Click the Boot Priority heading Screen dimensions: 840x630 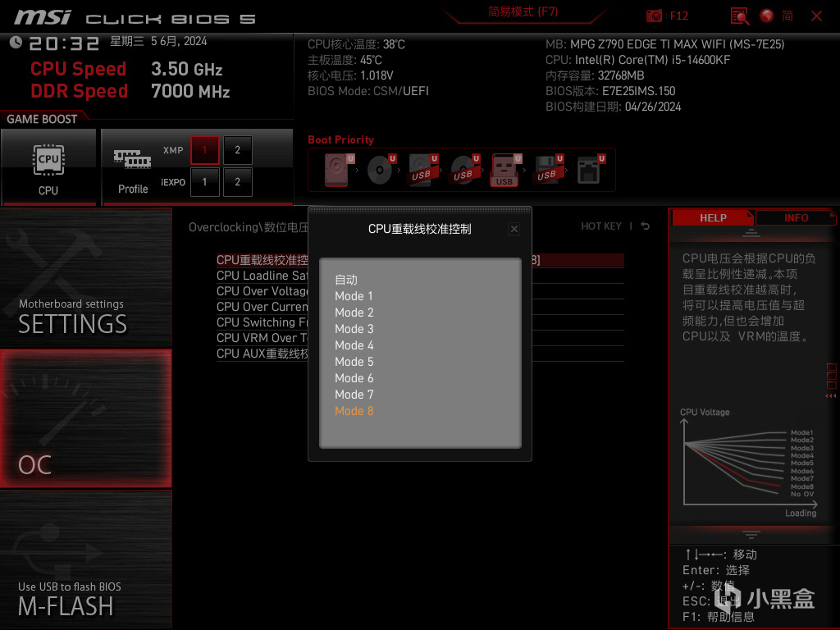coord(340,139)
